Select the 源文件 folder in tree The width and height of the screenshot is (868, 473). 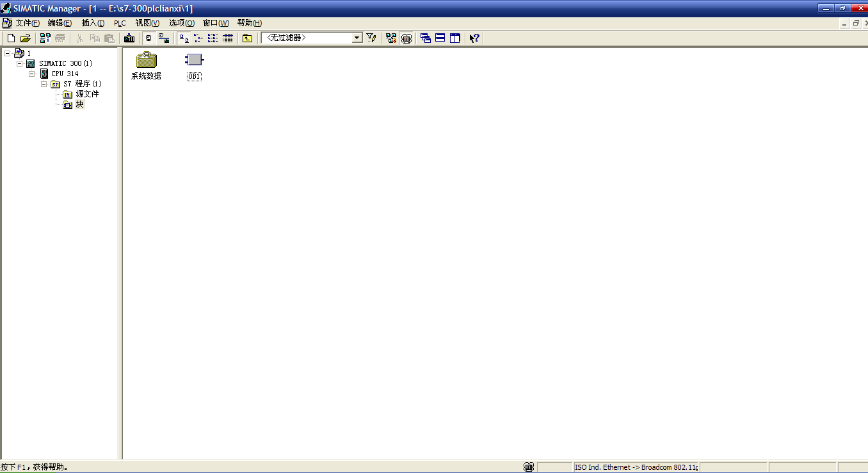tap(87, 94)
